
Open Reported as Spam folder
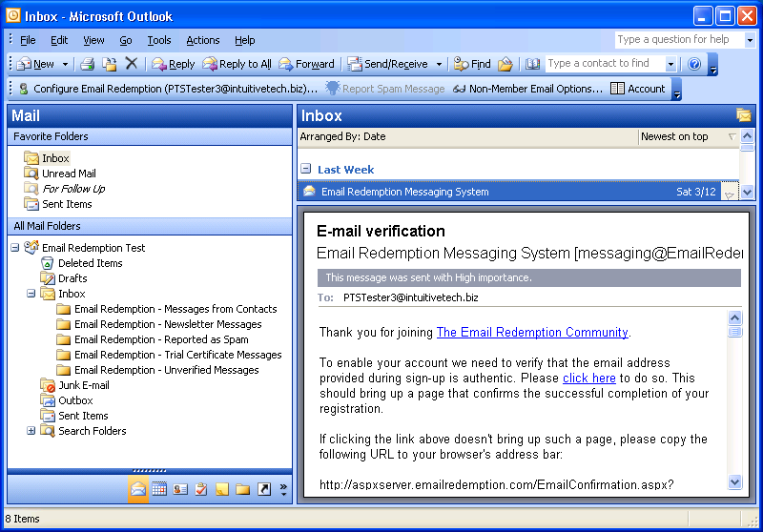click(161, 339)
